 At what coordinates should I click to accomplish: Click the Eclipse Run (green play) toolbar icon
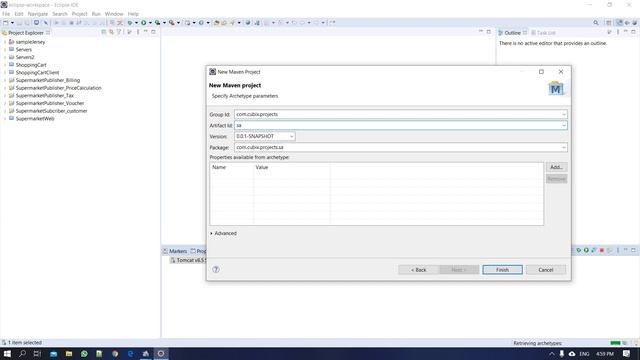coord(144,23)
